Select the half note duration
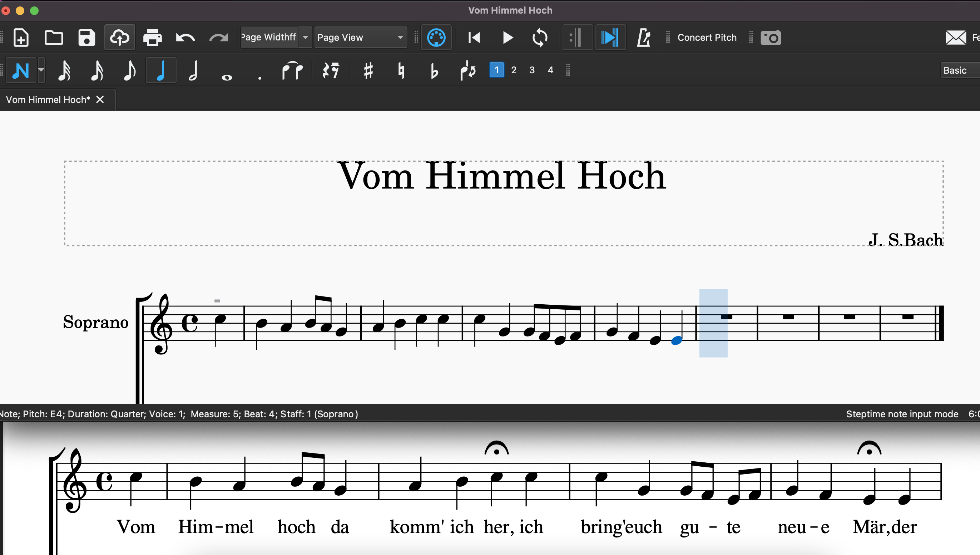This screenshot has width=980, height=555. pos(193,70)
